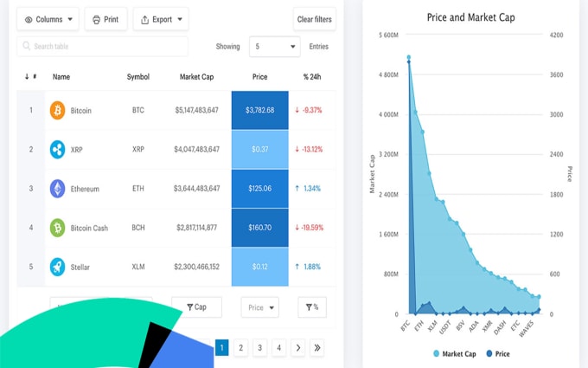Go to pagination page 1
Image resolution: width=588 pixels, height=368 pixels.
point(221,348)
